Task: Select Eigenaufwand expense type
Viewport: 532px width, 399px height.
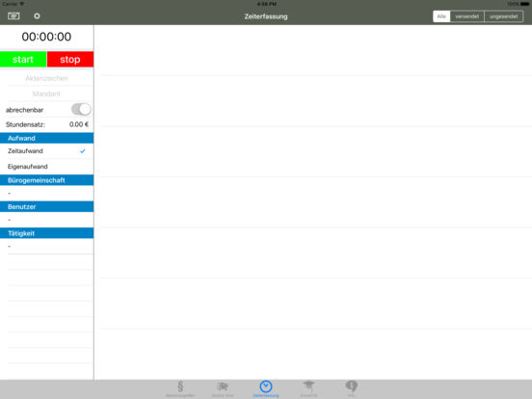Action: (x=47, y=167)
